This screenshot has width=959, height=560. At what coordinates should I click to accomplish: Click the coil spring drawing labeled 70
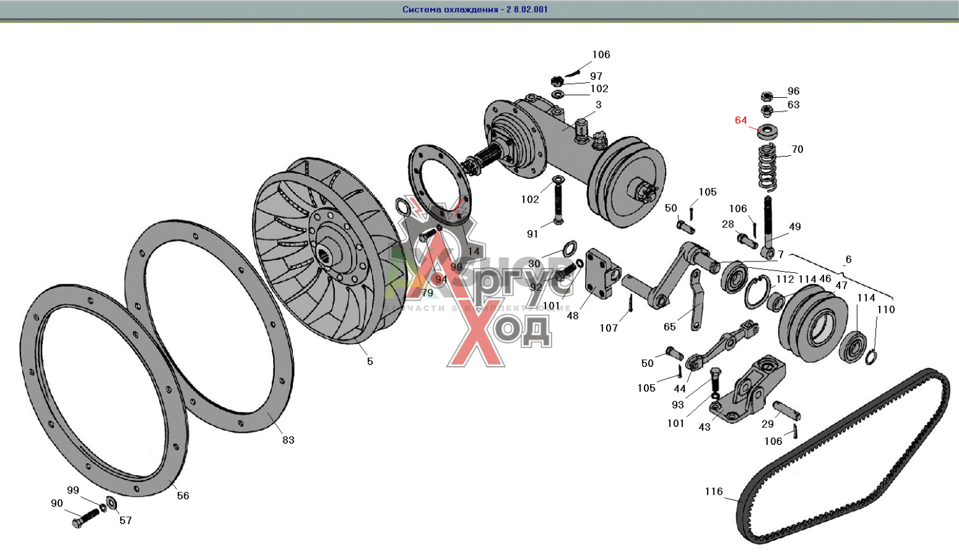tap(768, 166)
